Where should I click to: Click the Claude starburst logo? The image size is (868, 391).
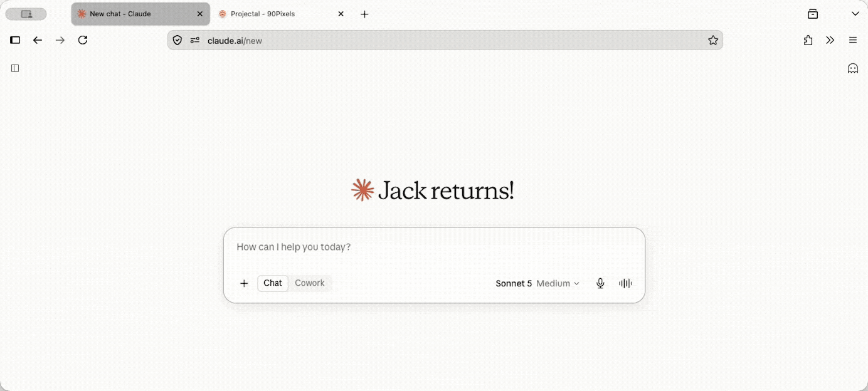point(363,190)
